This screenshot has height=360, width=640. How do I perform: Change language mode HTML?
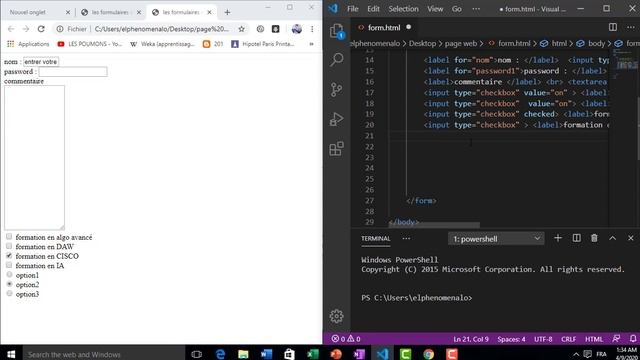point(594,339)
